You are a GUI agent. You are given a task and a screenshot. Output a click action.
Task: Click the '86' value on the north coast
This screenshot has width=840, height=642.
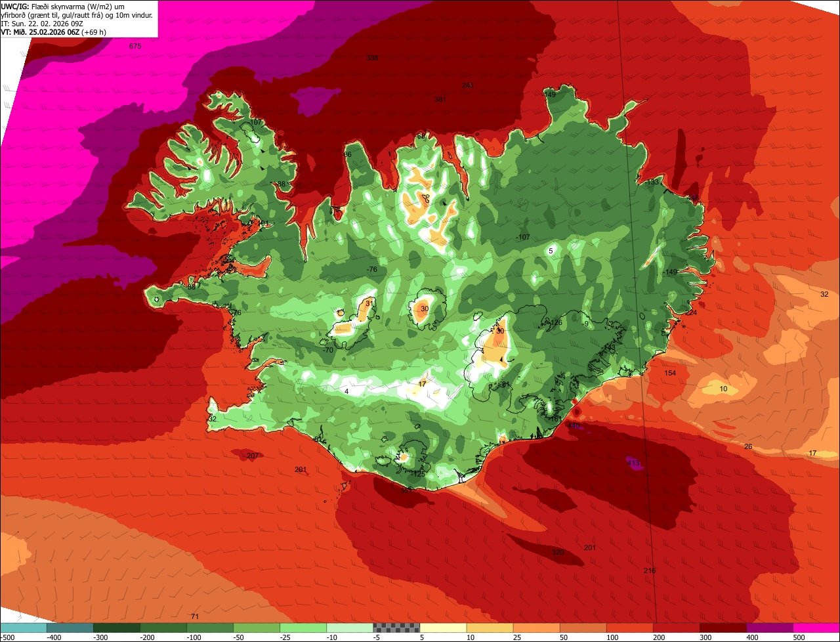coord(348,155)
